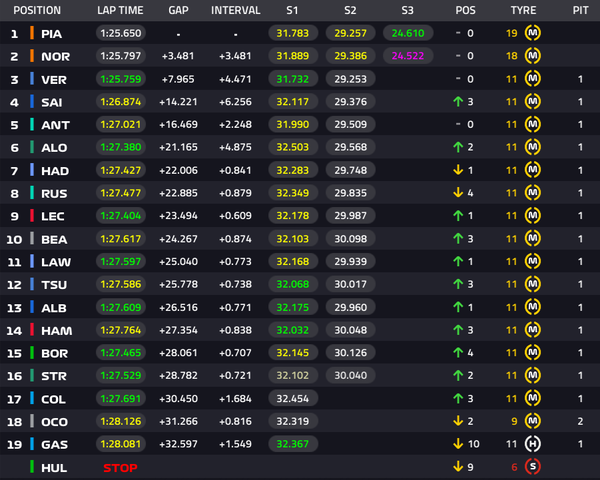Click the PIT column header
The image size is (600, 480).
[580, 10]
